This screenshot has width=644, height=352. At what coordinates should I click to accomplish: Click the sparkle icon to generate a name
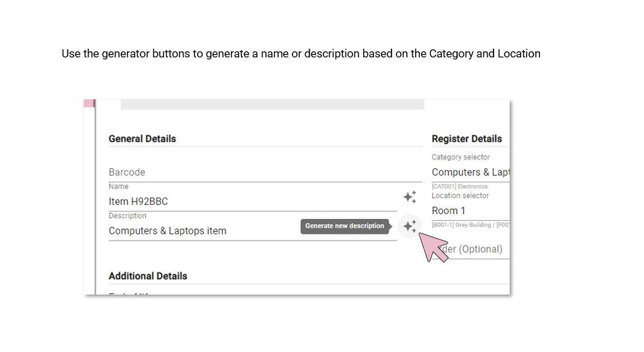tap(410, 197)
